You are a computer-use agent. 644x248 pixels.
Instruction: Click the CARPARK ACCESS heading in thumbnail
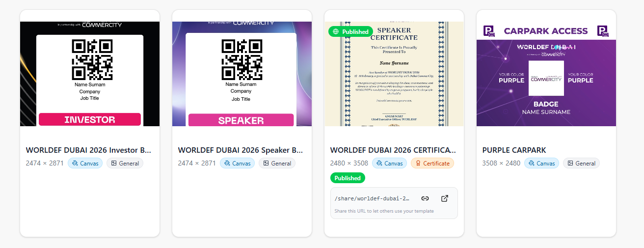click(546, 31)
